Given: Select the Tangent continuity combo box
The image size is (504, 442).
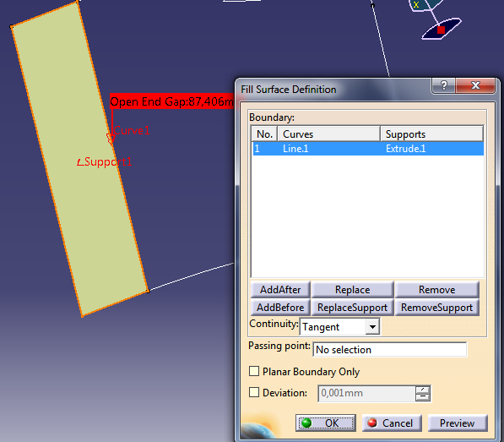Looking at the screenshot, I should (339, 327).
